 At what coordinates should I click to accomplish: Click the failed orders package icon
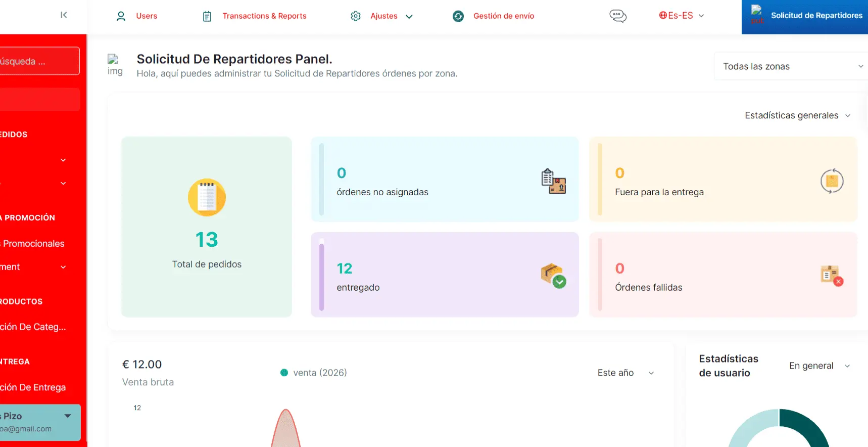point(832,276)
